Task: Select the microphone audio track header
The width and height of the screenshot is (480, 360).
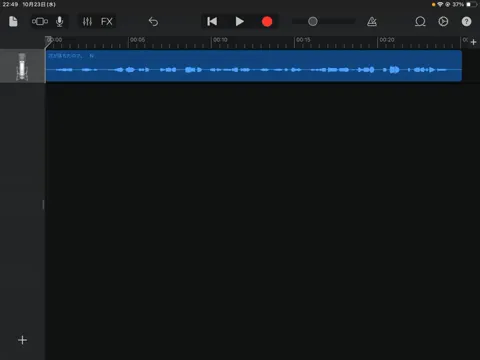Action: [22, 66]
